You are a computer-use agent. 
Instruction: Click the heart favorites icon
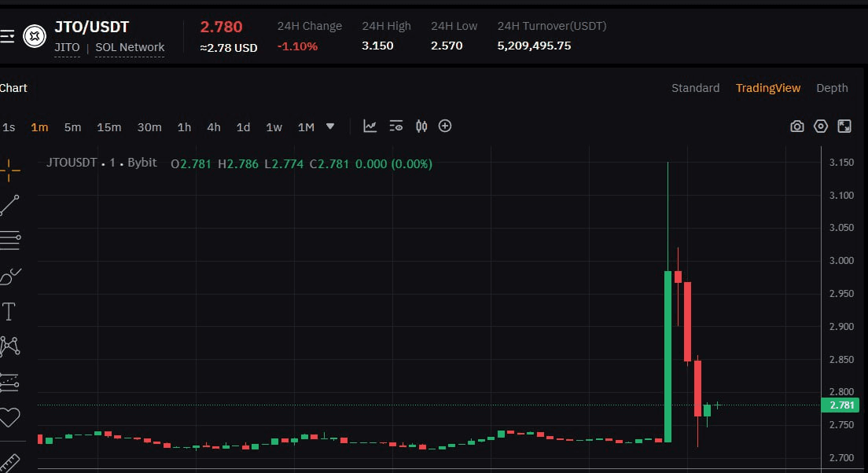(10, 417)
